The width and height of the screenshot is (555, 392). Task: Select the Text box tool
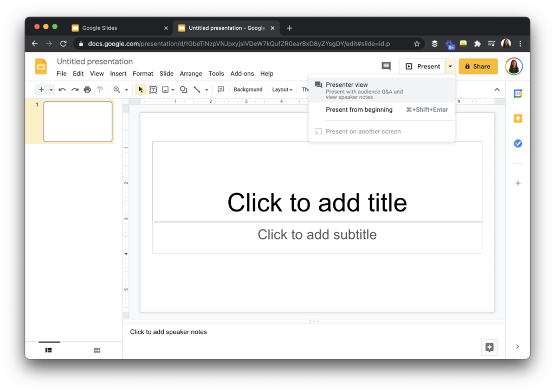(153, 89)
